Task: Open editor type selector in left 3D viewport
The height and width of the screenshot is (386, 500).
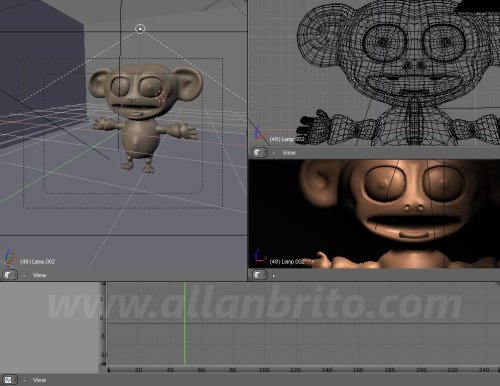Action: point(10,275)
